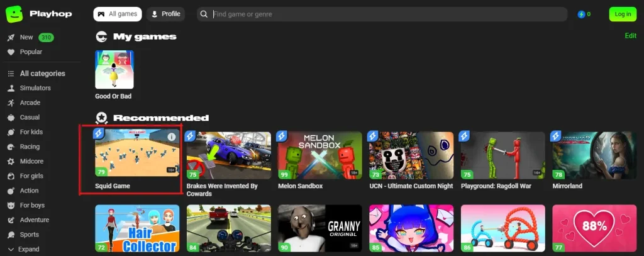Click the For boys category icon

coord(11,206)
